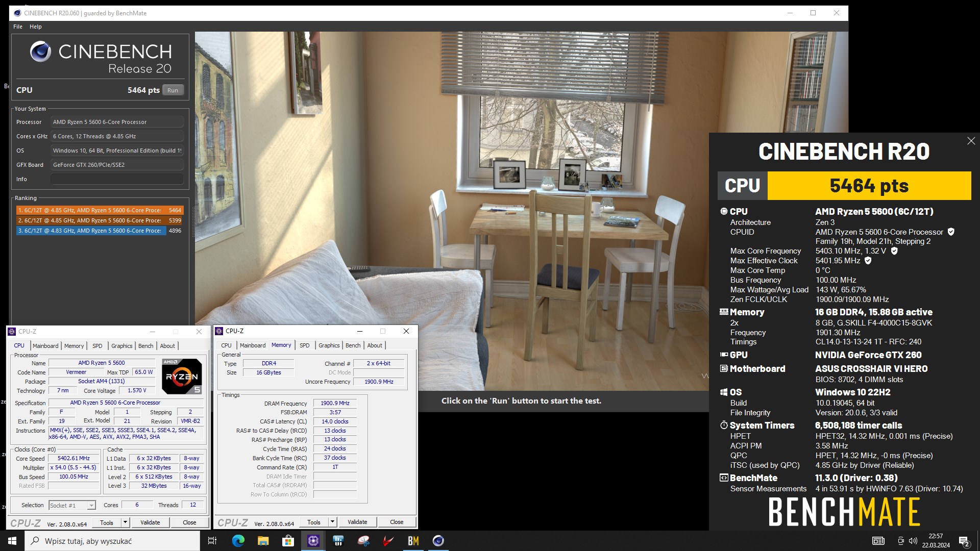Expand Socket #1 selection dropdown in CPU-Z
The width and height of the screenshot is (980, 551).
(91, 505)
